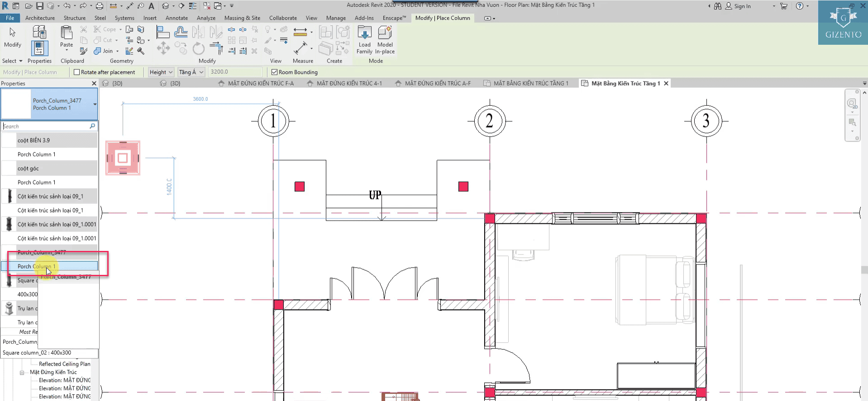Switch to the Annotate ribbon tab
Viewport: 868px width, 401px height.
[176, 18]
